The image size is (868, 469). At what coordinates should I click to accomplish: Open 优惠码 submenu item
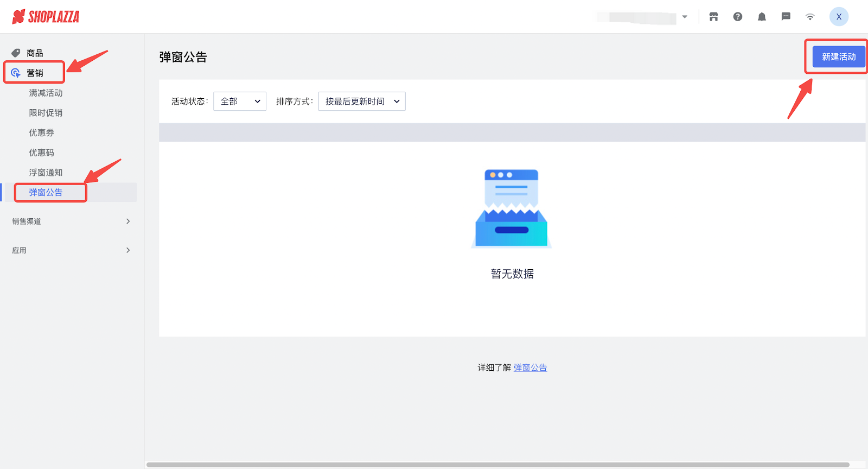point(41,153)
